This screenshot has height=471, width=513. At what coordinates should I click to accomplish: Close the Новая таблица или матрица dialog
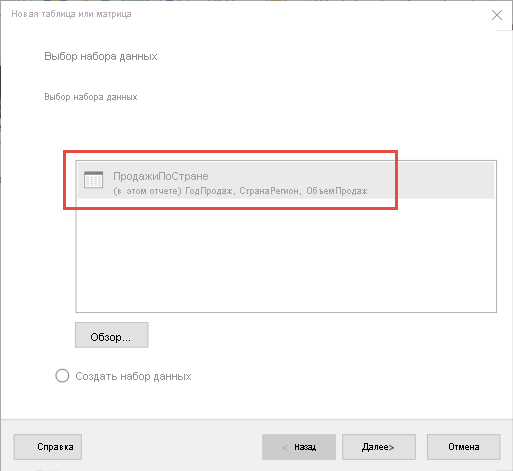point(497,15)
